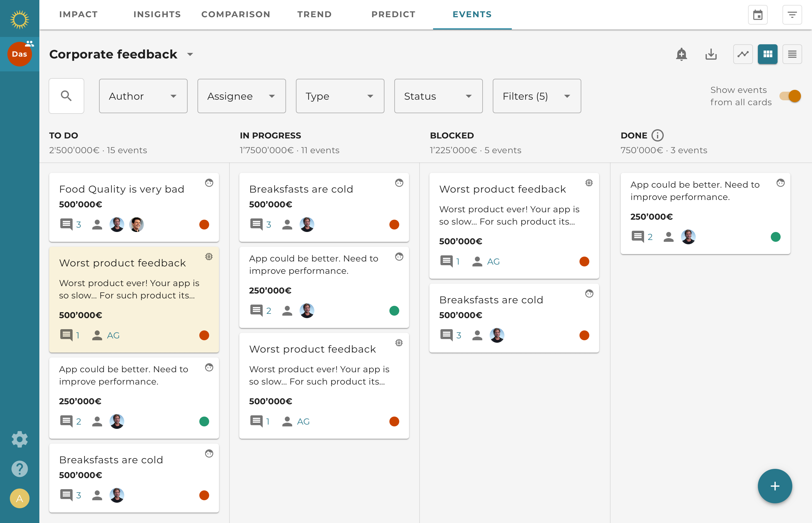Open the help question mark in the sidebar

[19, 469]
